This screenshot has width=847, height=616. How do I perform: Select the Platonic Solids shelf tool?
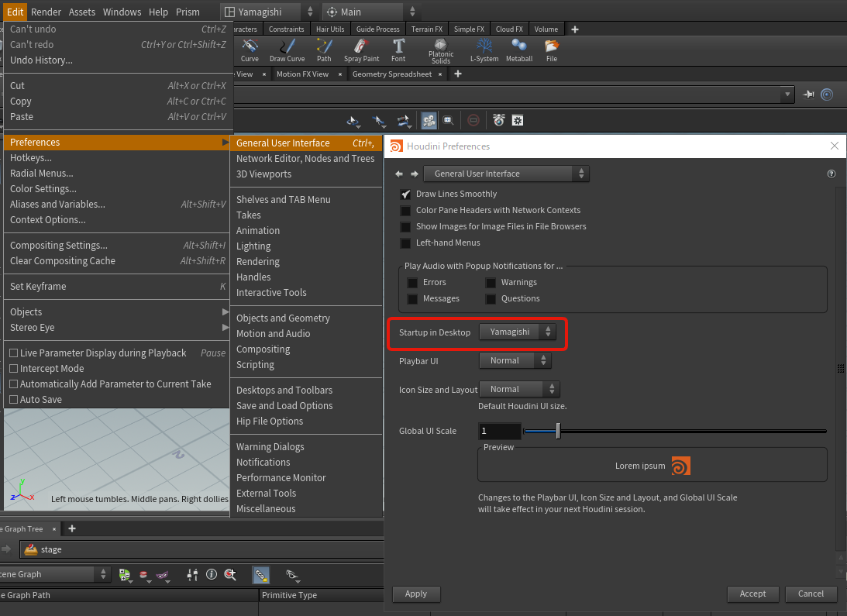[441, 50]
